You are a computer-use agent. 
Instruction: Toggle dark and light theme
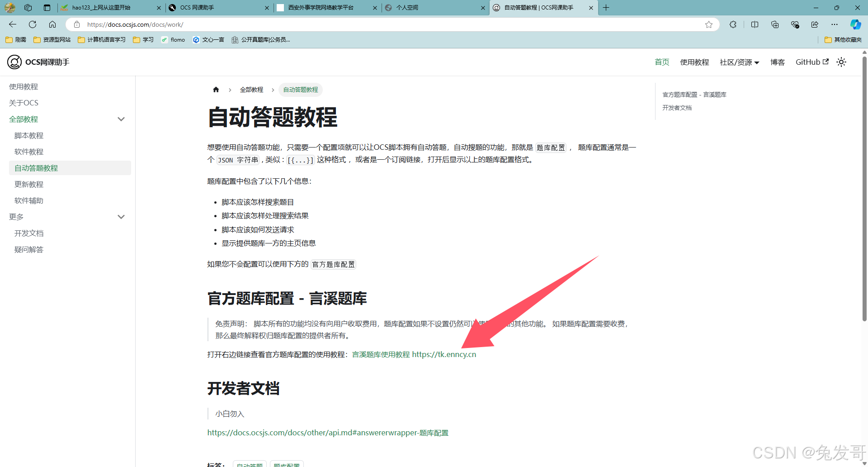[x=841, y=62]
